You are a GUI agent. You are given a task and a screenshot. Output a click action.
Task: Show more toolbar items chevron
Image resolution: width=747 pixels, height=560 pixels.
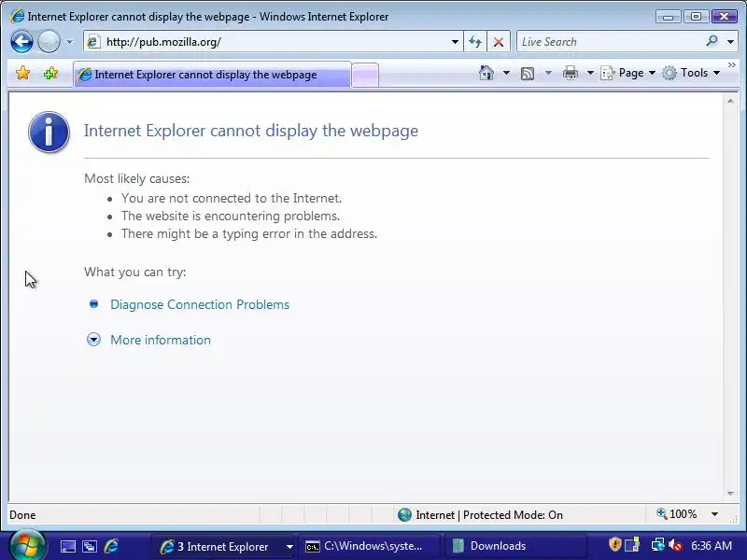pyautogui.click(x=732, y=65)
